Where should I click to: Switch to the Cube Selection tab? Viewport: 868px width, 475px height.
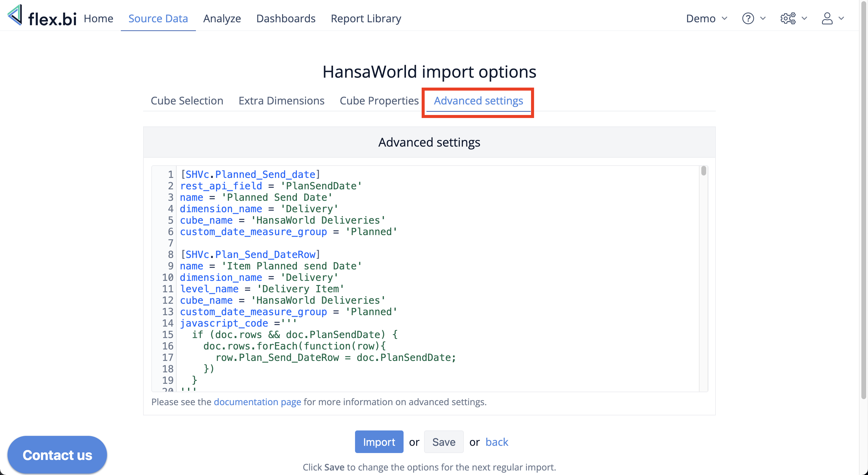(x=187, y=101)
